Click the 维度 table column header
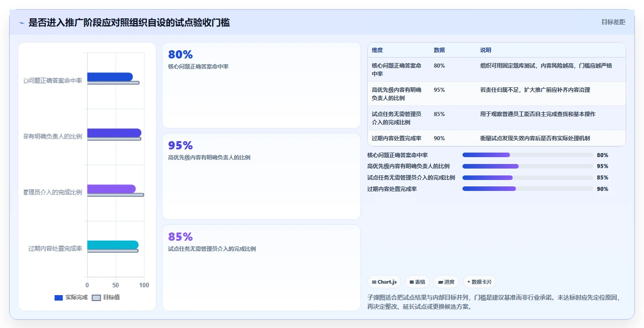 point(377,50)
